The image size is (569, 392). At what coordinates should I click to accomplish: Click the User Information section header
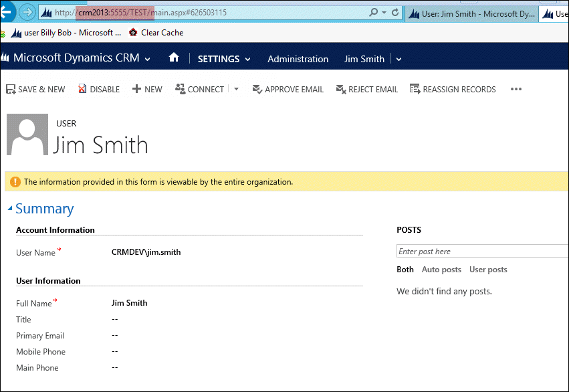[x=48, y=280]
